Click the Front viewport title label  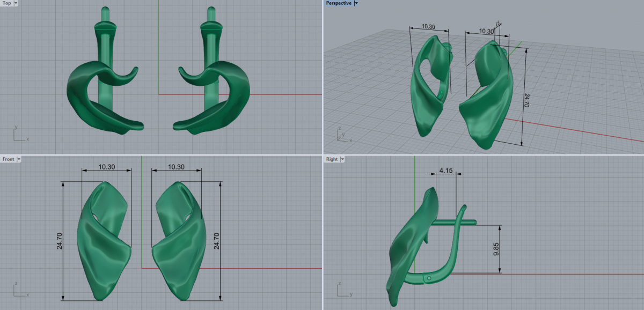[8, 159]
